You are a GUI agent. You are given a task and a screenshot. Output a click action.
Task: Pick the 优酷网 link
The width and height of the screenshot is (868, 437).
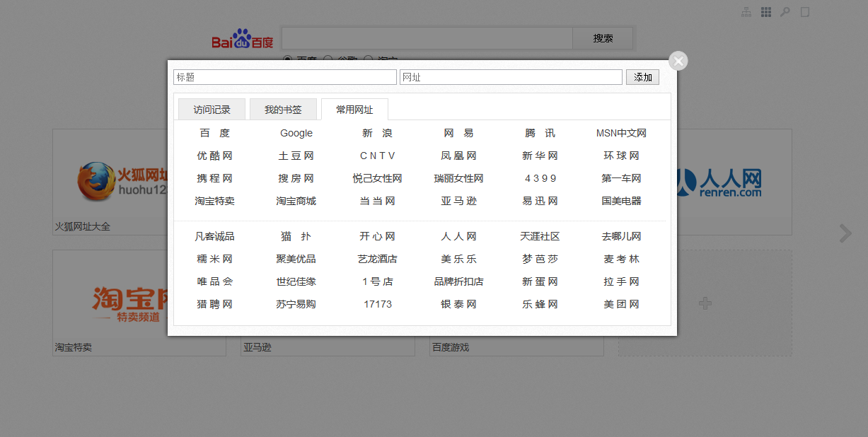(215, 156)
